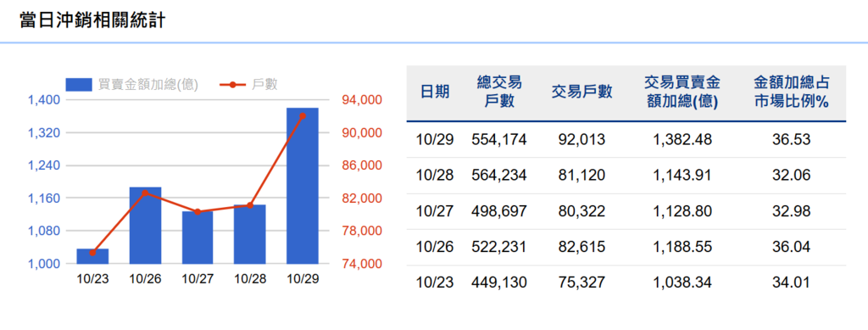Click the red data point at 10/26

pos(145,193)
